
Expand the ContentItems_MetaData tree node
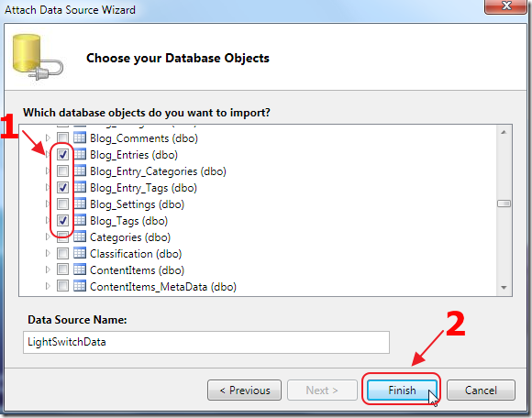tap(48, 286)
